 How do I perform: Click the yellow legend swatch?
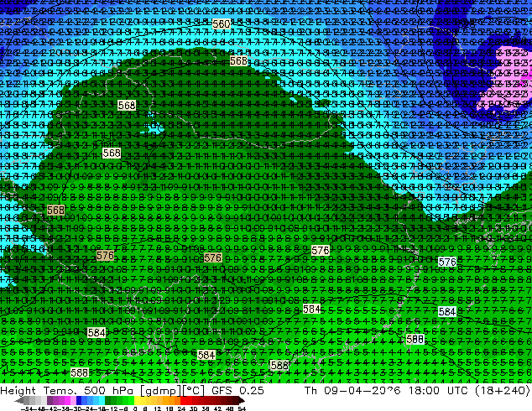[137, 401]
